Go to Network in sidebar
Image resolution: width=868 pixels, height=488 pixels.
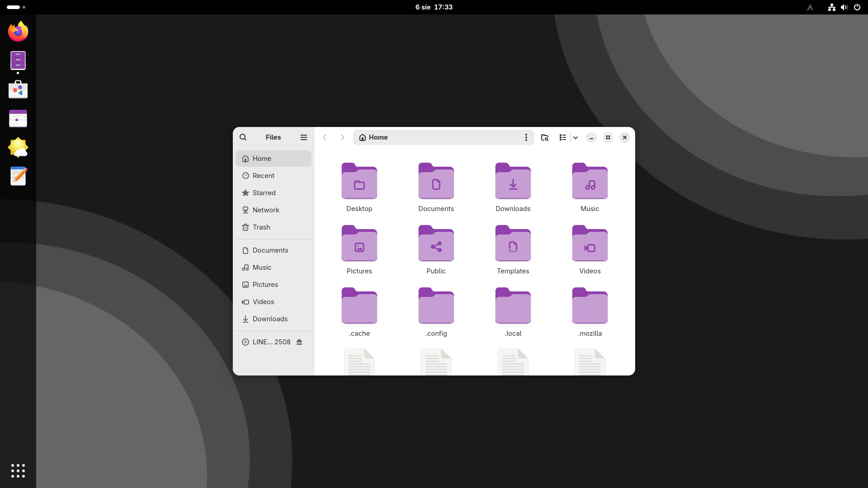(266, 210)
